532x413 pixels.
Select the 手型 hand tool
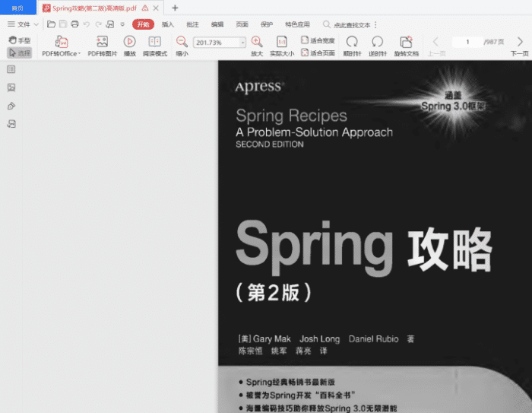(x=20, y=40)
